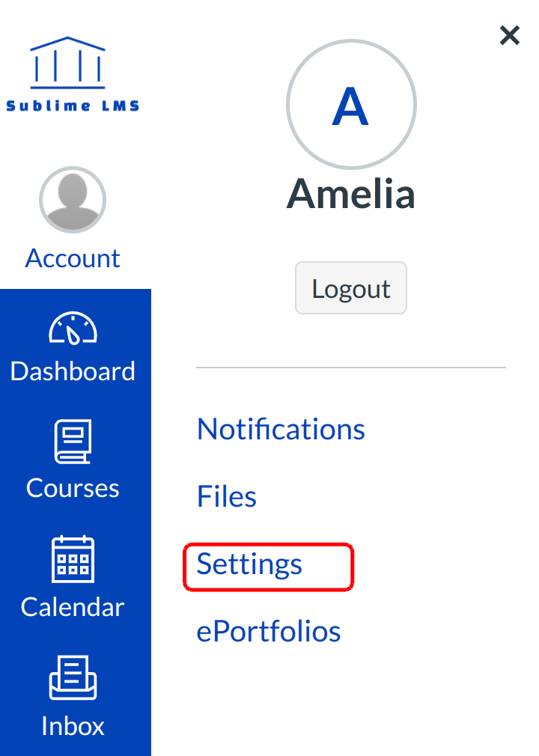Open Dashboard via the speedometer icon
This screenshot has width=539, height=756.
[73, 329]
